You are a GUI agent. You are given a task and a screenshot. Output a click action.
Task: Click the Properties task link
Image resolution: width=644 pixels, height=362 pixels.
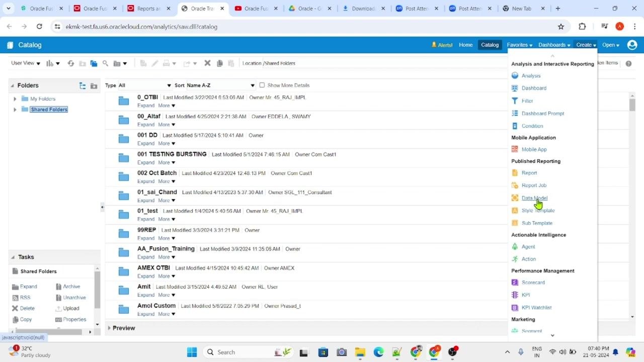click(74, 320)
